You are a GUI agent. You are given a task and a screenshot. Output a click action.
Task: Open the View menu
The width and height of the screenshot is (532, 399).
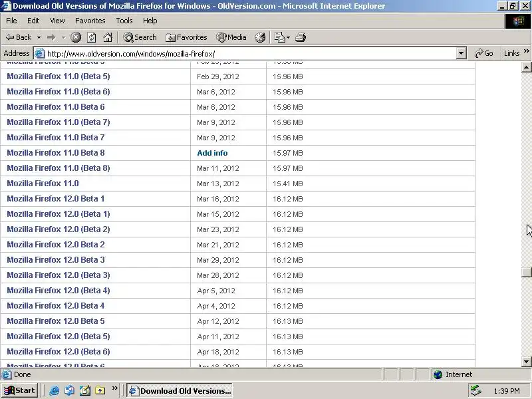pos(57,21)
